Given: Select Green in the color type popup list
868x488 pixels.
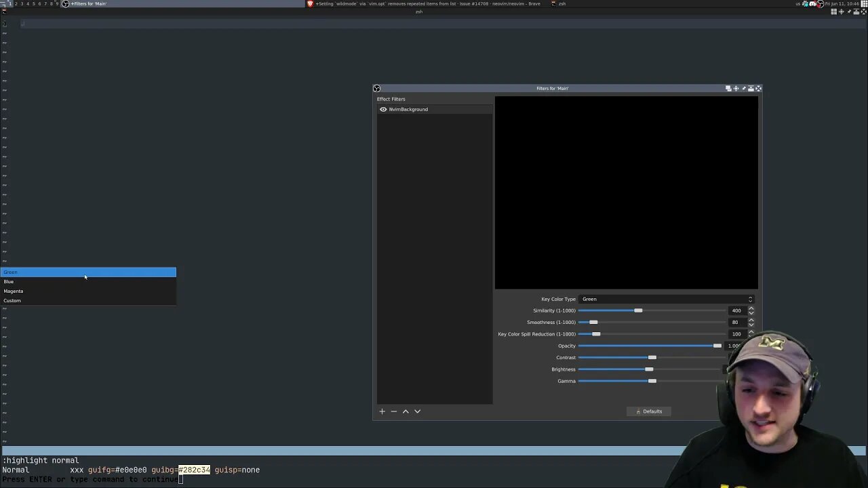Looking at the screenshot, I should tap(89, 272).
